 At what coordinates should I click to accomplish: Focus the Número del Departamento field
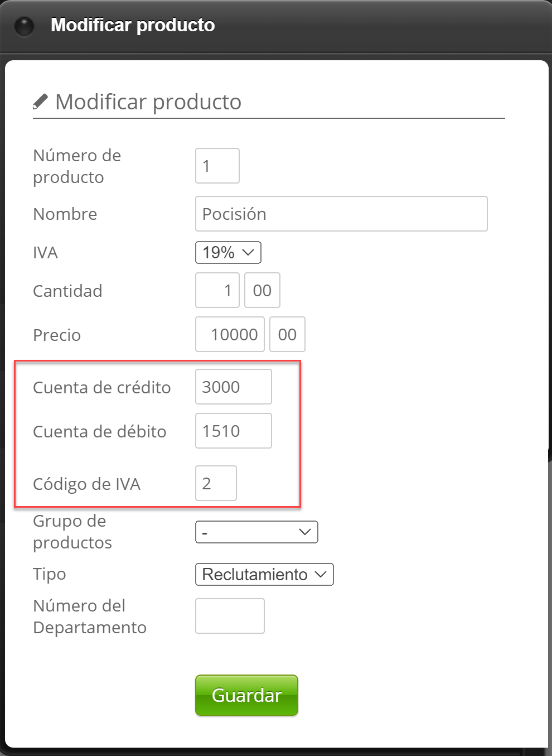[230, 616]
